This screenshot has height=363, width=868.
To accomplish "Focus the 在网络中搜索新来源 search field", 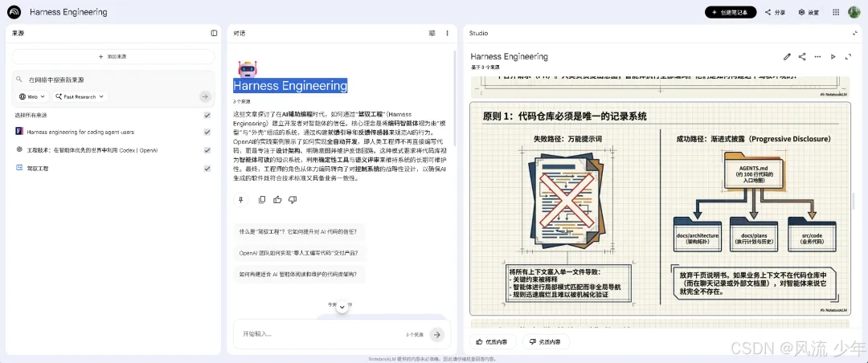I will tap(113, 80).
